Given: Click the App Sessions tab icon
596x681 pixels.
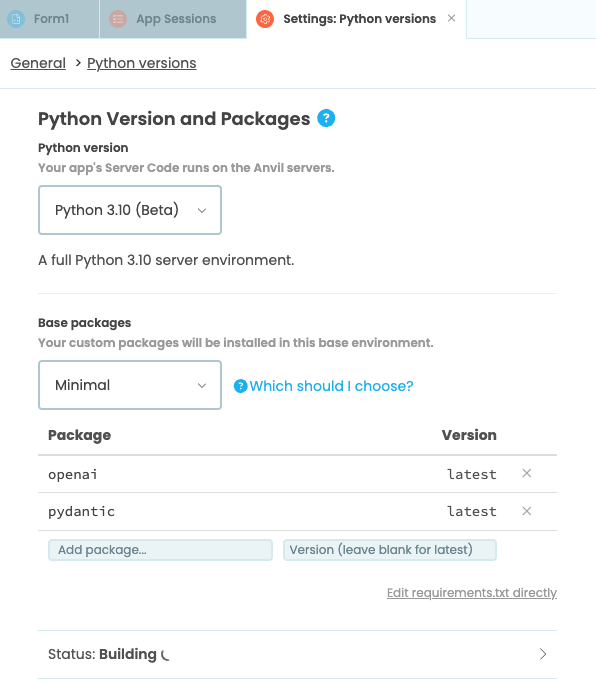Looking at the screenshot, I should point(118,19).
